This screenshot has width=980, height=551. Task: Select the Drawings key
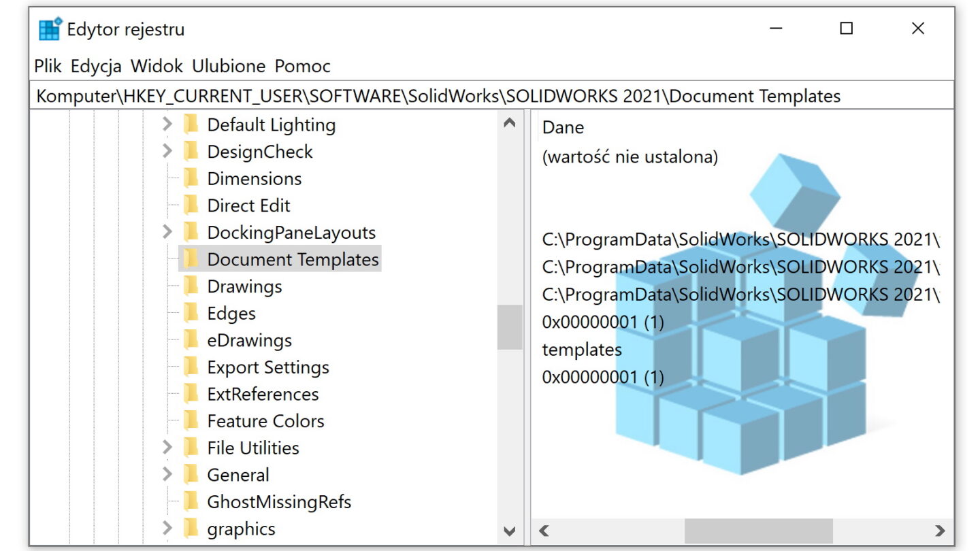[x=244, y=286]
